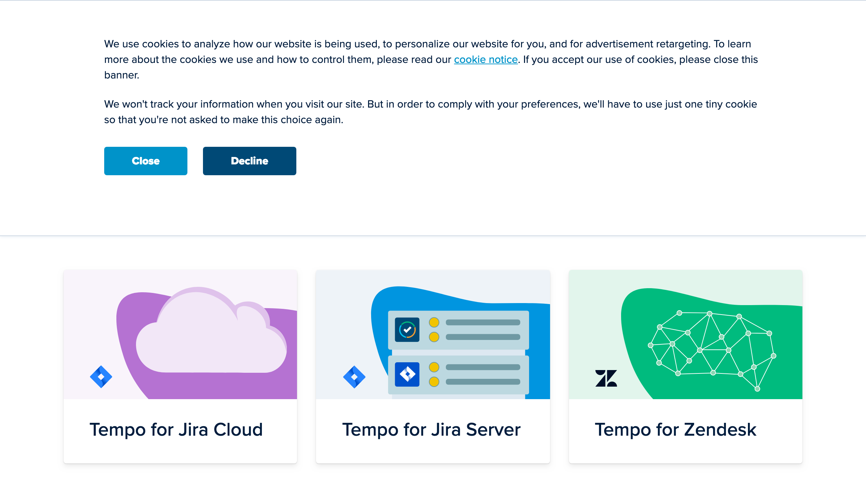Decline cookies with the Decline button
This screenshot has height=504, width=866.
click(x=250, y=161)
